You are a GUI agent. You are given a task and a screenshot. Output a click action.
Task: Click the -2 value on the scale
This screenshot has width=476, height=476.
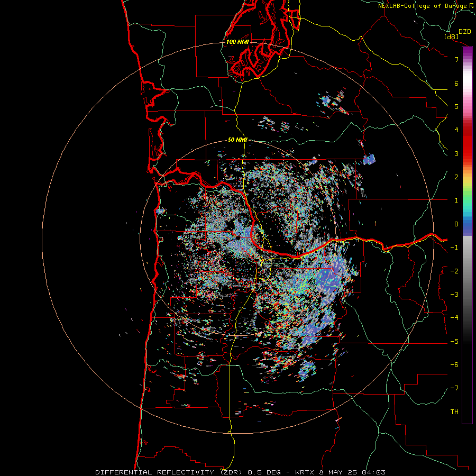click(x=454, y=271)
